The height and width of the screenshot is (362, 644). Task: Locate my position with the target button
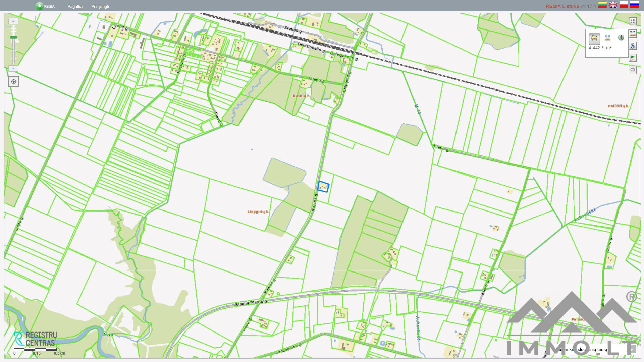(x=13, y=81)
